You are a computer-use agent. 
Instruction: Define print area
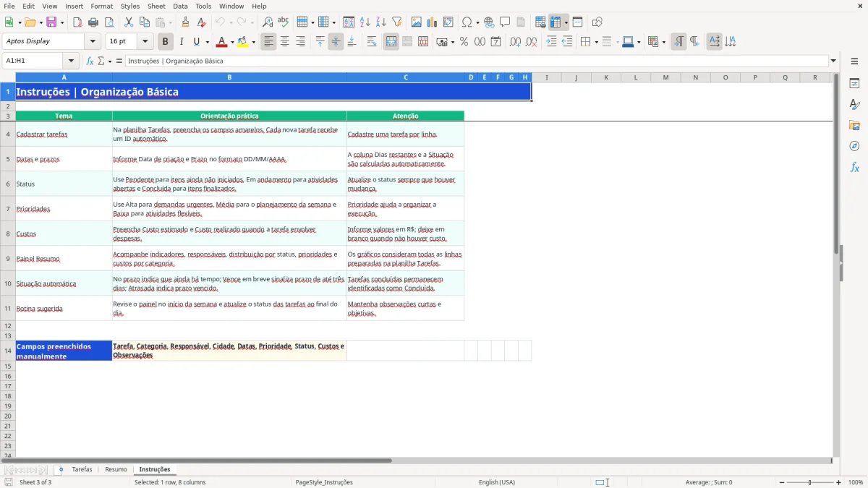click(540, 22)
